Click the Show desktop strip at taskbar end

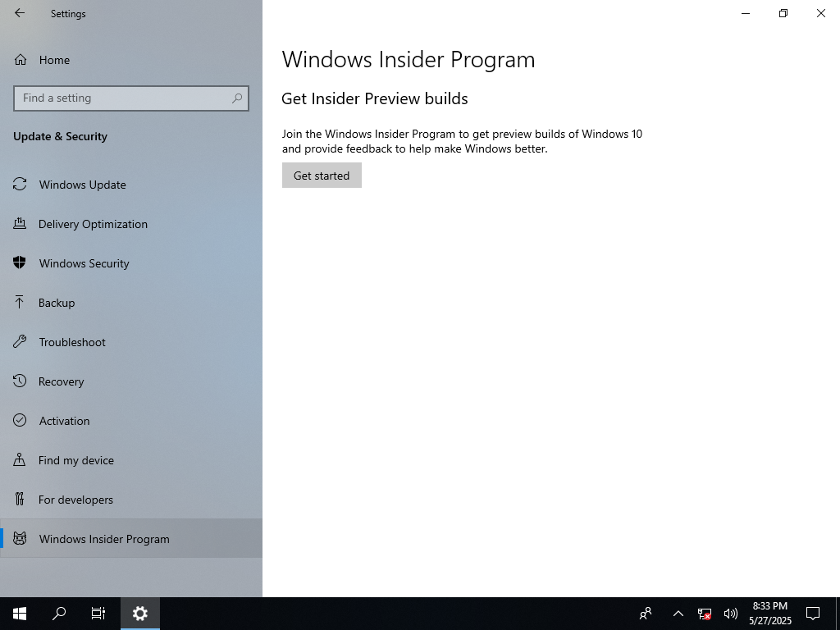click(838, 614)
